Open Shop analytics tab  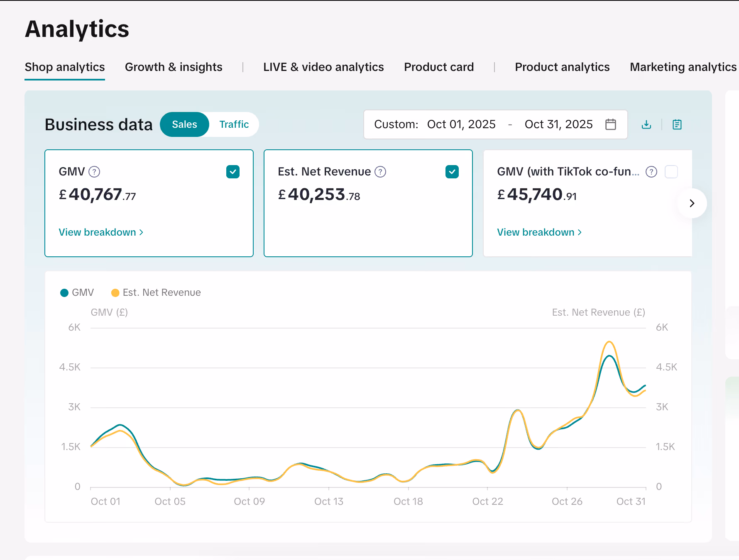[65, 67]
